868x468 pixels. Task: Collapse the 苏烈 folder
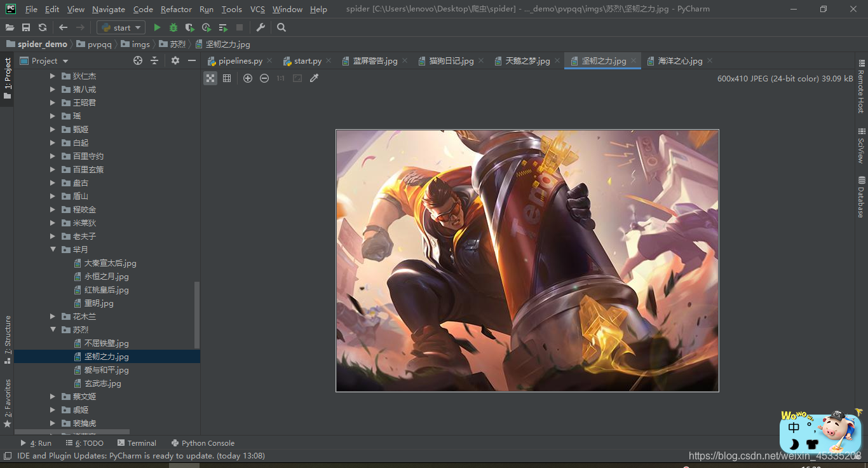tap(53, 330)
